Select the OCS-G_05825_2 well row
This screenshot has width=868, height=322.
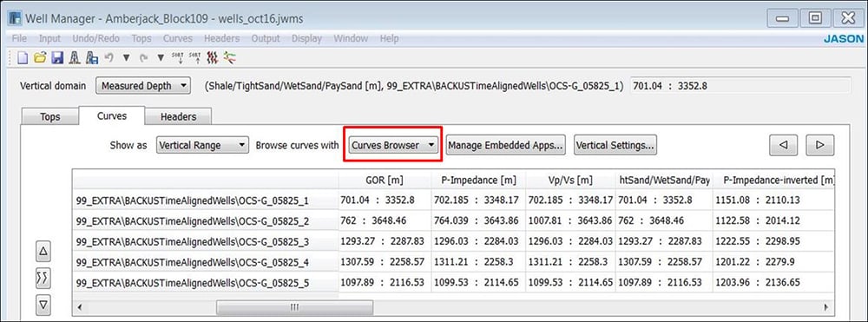[x=206, y=220]
